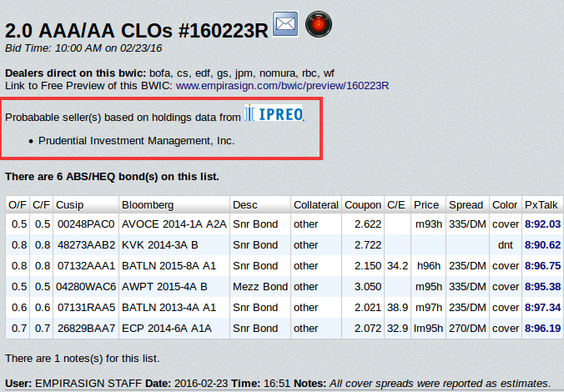Click the PxTalk column header
The height and width of the screenshot is (392, 564).
pyautogui.click(x=542, y=204)
